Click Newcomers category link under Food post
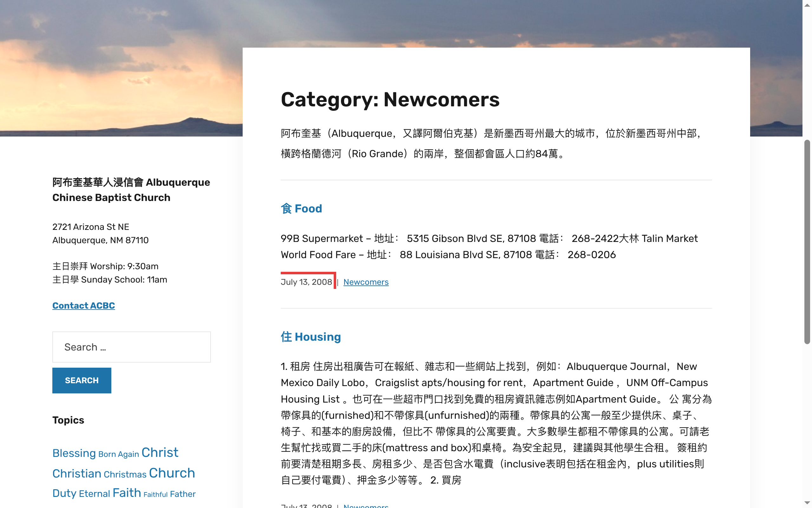812x508 pixels. pyautogui.click(x=366, y=282)
